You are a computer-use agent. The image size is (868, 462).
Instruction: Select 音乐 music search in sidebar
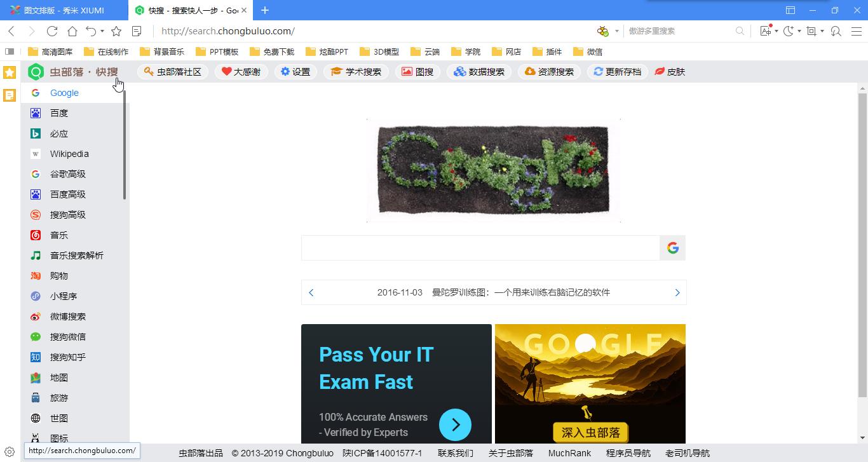pos(58,235)
